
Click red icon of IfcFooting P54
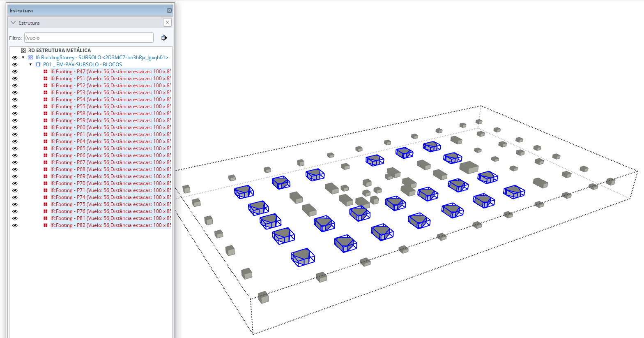tap(46, 100)
